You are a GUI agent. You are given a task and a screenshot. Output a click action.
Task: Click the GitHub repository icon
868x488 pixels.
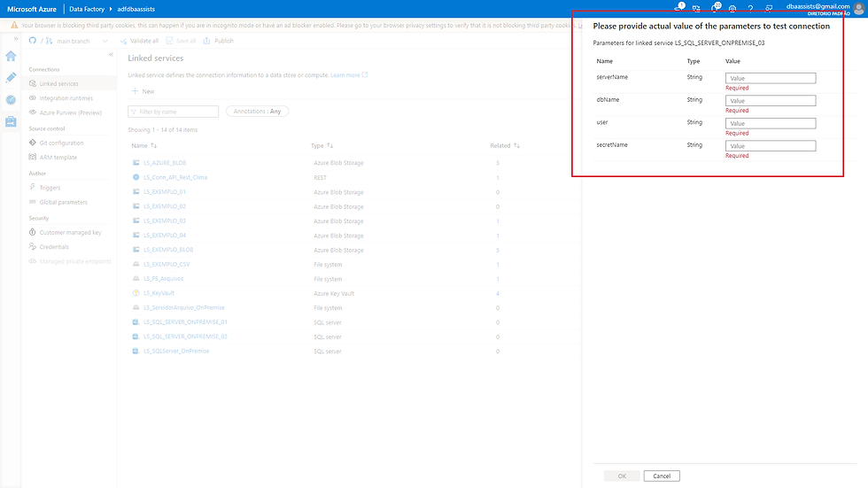33,41
